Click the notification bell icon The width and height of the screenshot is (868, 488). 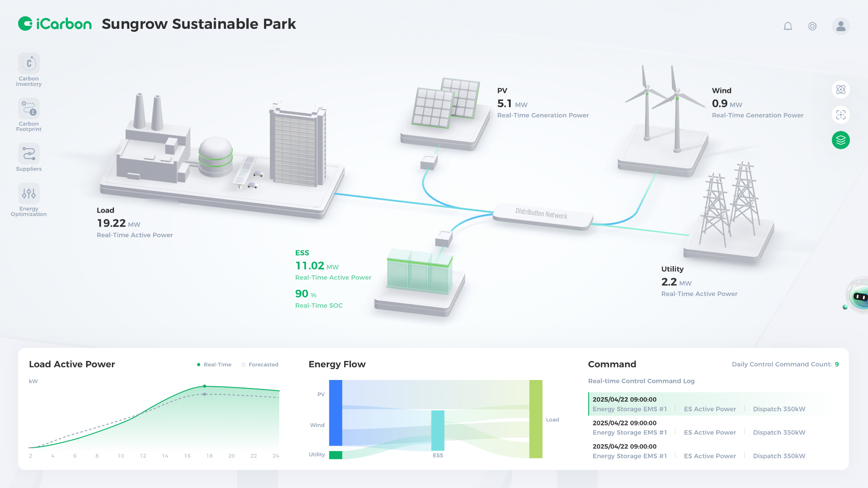point(788,26)
